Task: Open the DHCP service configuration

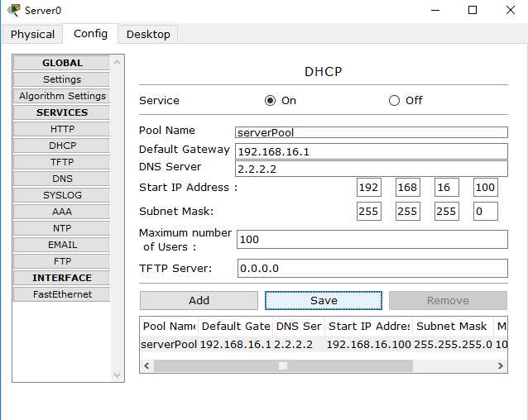Action: point(62,146)
